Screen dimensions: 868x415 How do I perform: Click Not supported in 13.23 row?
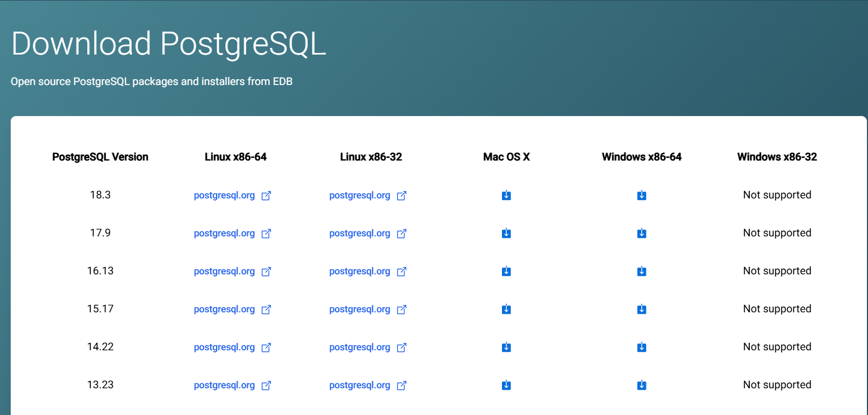(777, 385)
